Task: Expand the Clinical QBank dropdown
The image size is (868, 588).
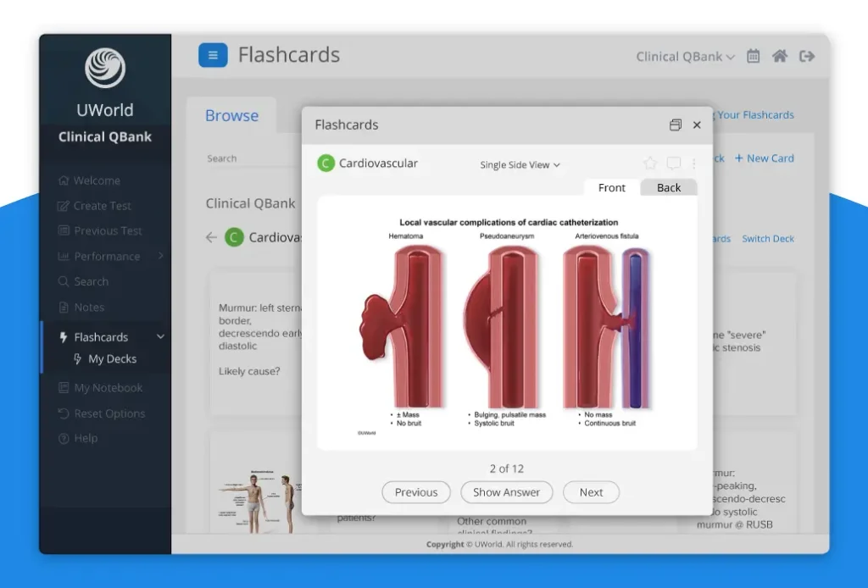Action: pyautogui.click(x=685, y=57)
